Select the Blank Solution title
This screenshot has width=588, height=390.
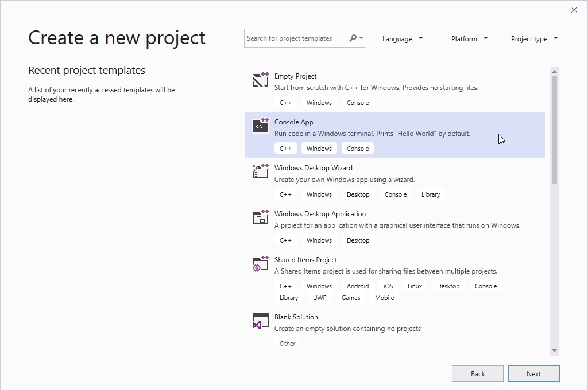click(296, 317)
